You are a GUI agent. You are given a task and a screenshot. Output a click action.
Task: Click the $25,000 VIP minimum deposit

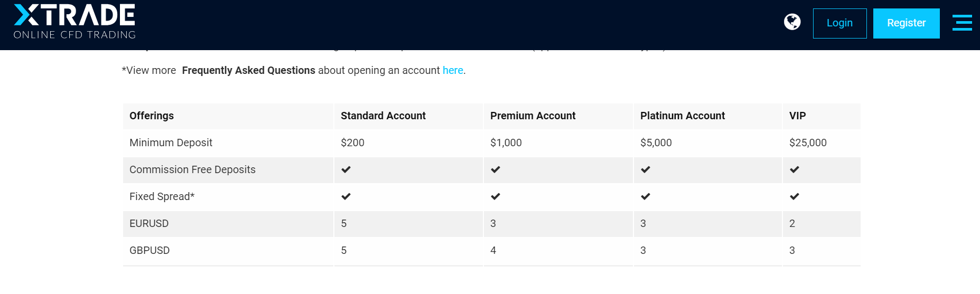coord(808,143)
